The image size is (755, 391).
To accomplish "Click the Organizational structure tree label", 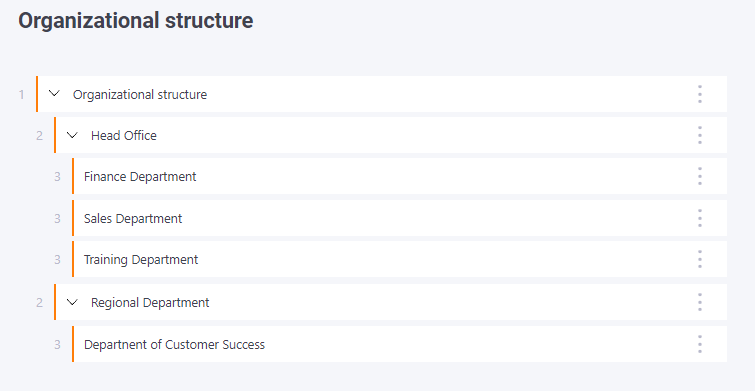I will point(140,94).
